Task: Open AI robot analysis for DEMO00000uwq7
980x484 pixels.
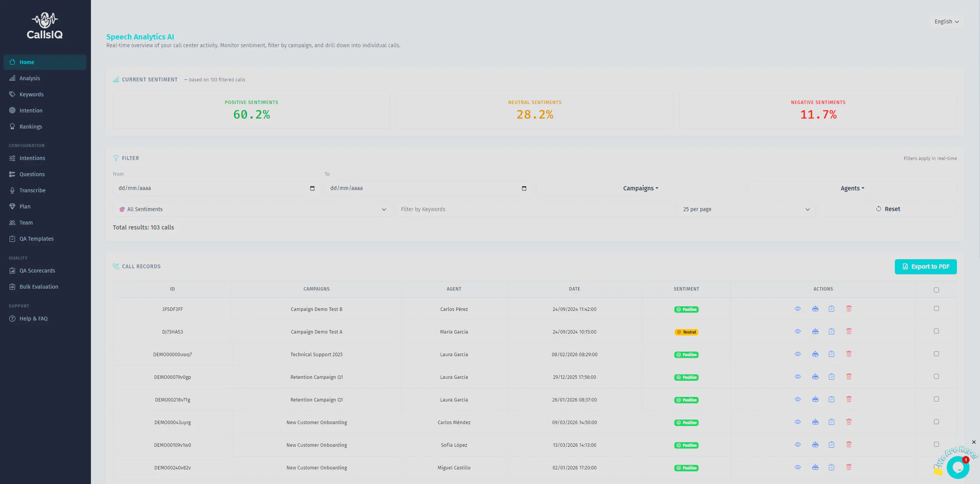Action: (815, 354)
